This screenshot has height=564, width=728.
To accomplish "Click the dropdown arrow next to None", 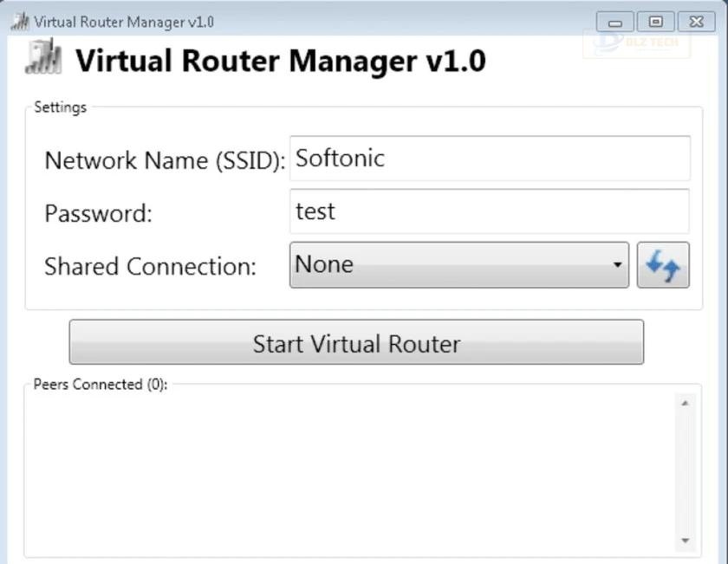I will [616, 264].
